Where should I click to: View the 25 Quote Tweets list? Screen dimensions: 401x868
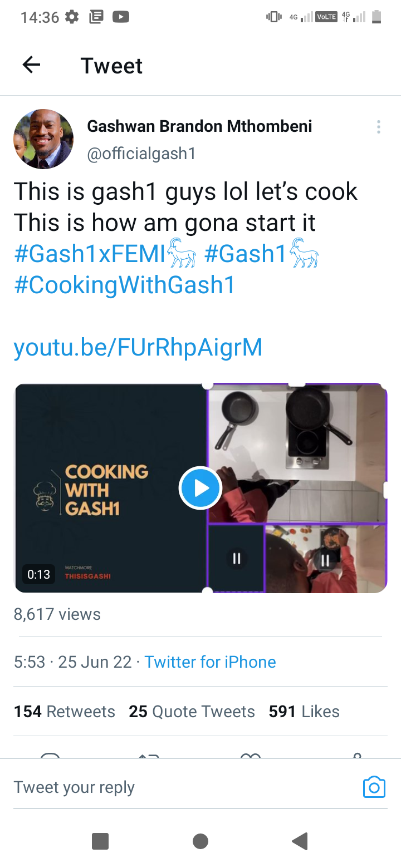click(x=192, y=711)
